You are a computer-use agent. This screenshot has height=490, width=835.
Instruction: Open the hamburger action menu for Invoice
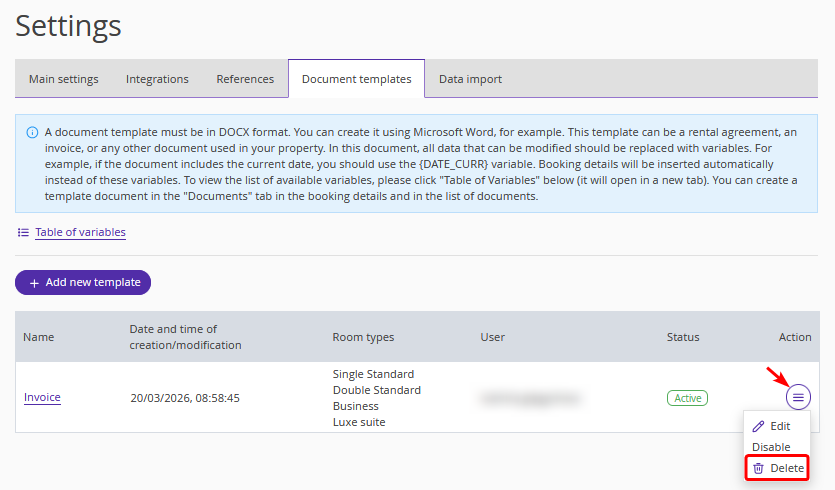coord(798,397)
